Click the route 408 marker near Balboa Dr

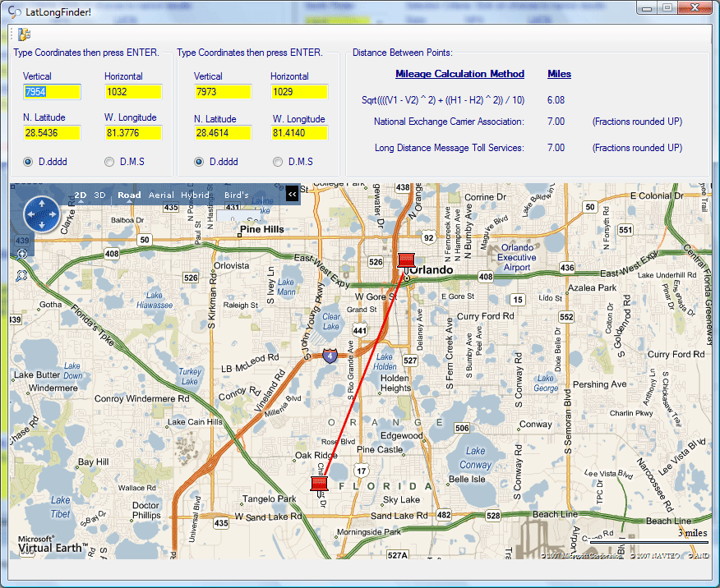pyautogui.click(x=112, y=254)
